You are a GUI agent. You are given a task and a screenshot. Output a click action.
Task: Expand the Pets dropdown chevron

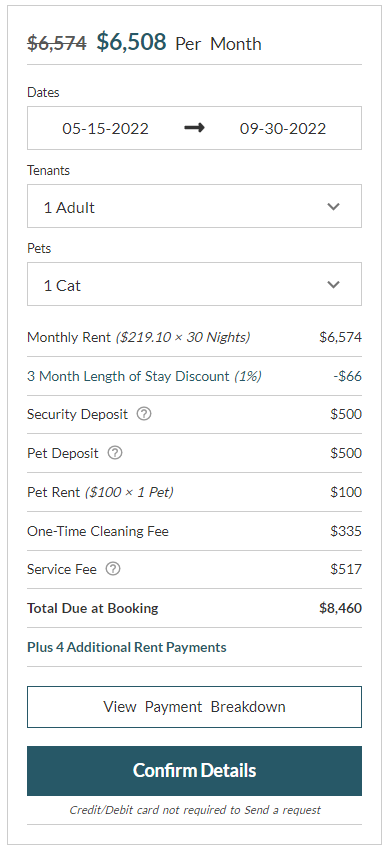click(334, 285)
